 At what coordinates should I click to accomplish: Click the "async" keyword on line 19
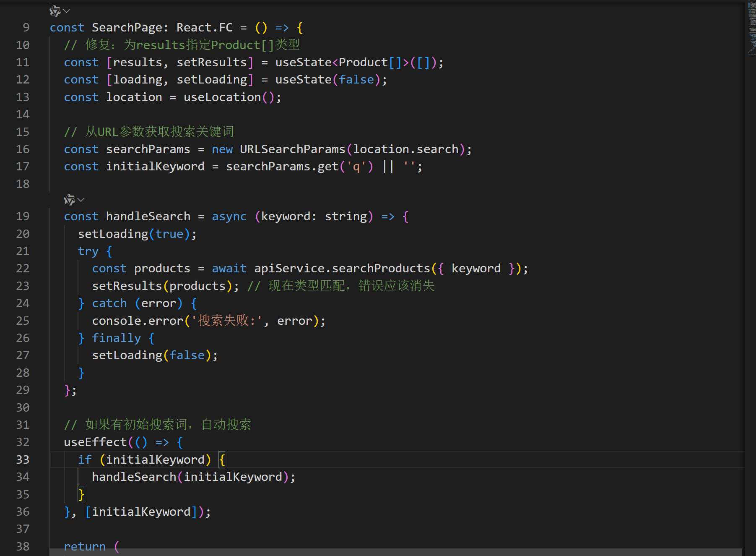229,217
